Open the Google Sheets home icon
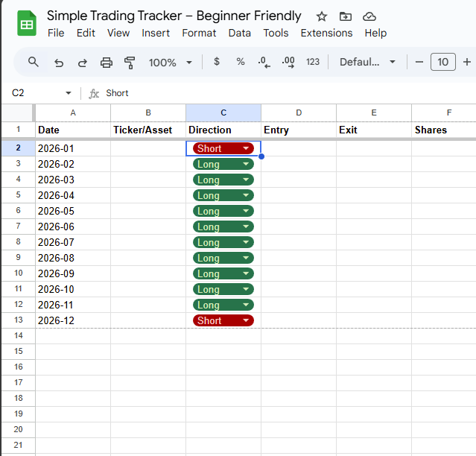The image size is (476, 456). pyautogui.click(x=27, y=23)
